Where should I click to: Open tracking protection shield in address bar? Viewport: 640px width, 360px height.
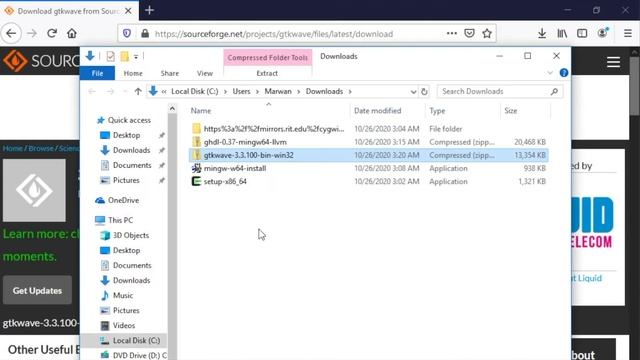pyautogui.click(x=127, y=33)
